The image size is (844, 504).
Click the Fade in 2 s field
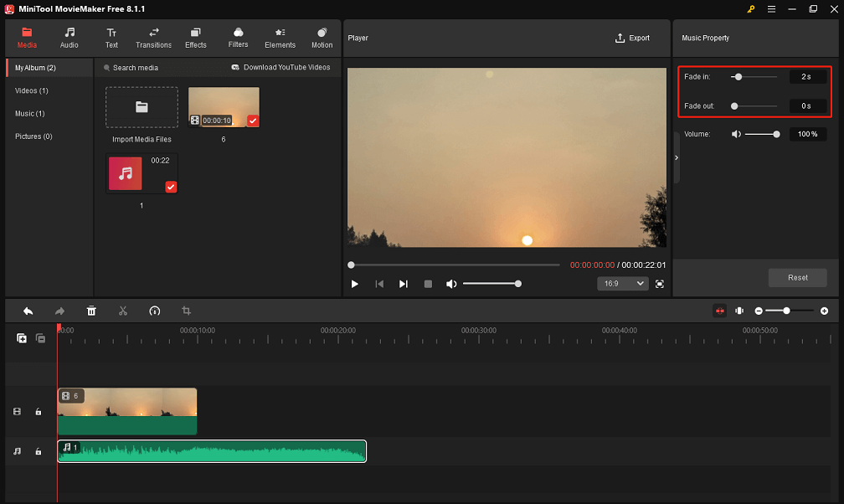click(x=808, y=77)
